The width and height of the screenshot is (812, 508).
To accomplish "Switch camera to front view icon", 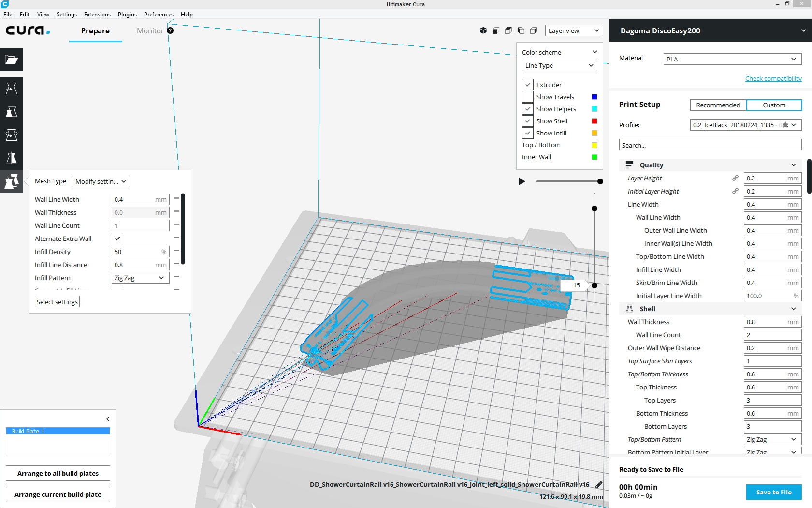I will (x=496, y=30).
